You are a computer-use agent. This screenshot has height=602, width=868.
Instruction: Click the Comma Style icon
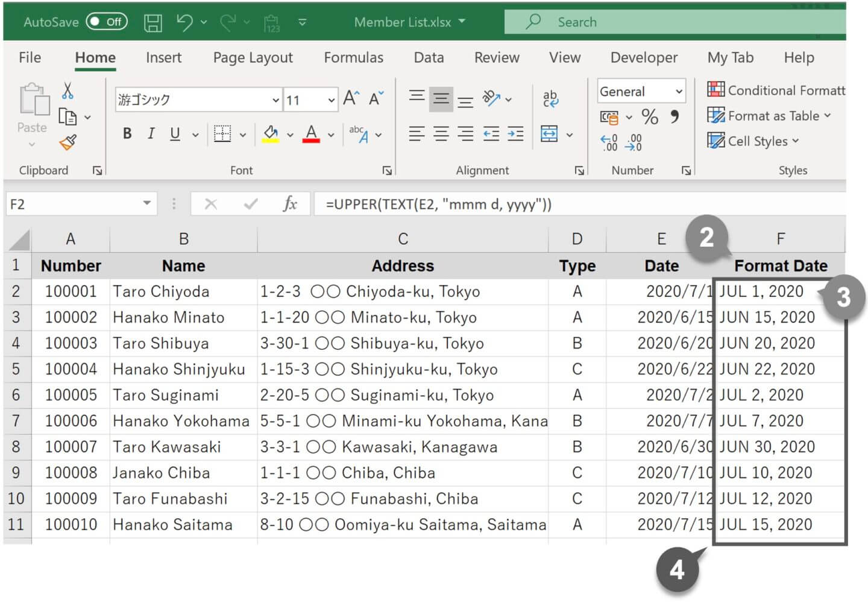[x=673, y=117]
